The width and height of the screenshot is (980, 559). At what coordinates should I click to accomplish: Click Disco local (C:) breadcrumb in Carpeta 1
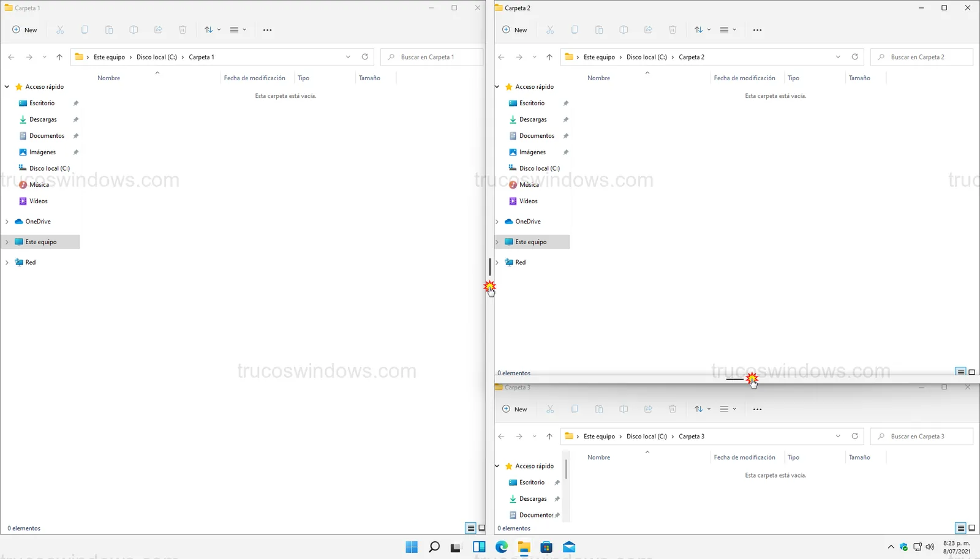pos(157,57)
